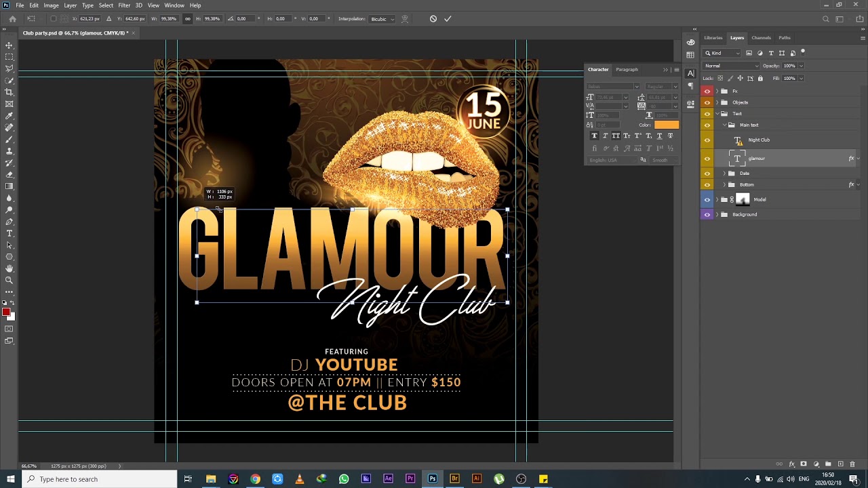Expand the Fx layer group

(x=717, y=91)
